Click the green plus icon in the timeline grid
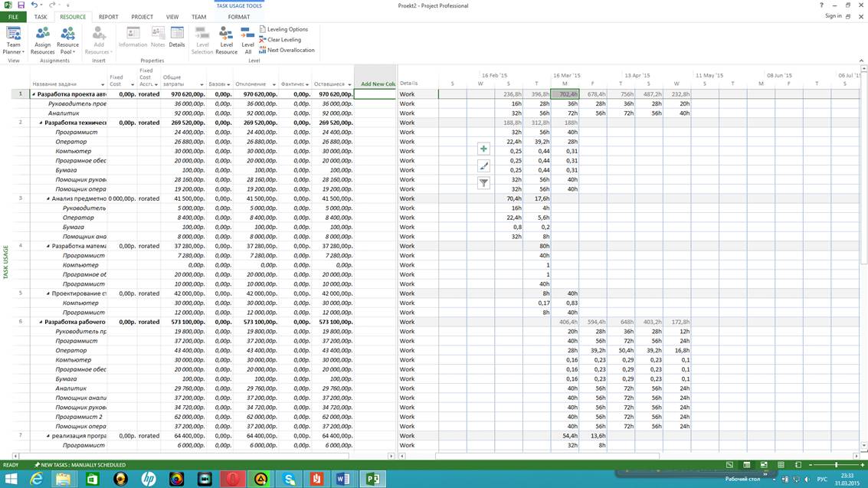Screen dimensions: 868x488 pos(483,149)
